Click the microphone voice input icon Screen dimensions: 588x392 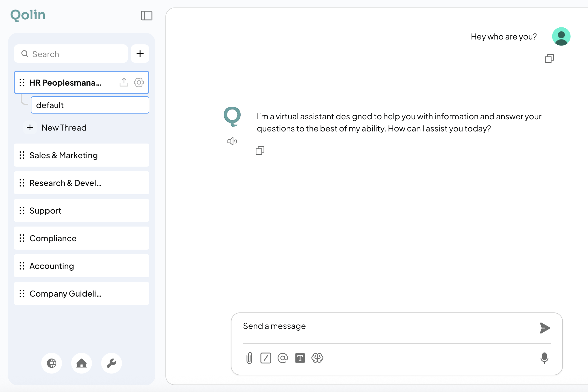pyautogui.click(x=544, y=358)
